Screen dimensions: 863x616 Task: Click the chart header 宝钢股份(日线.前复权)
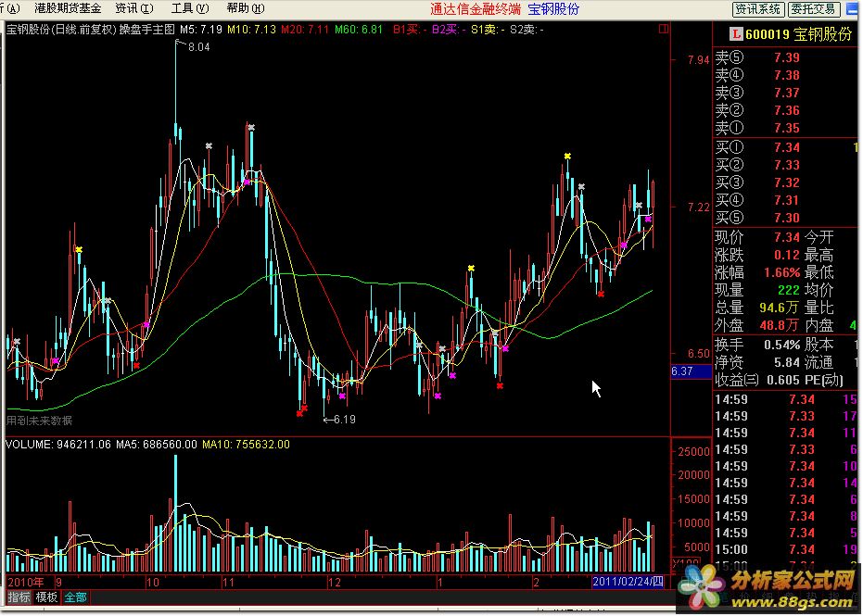click(61, 29)
